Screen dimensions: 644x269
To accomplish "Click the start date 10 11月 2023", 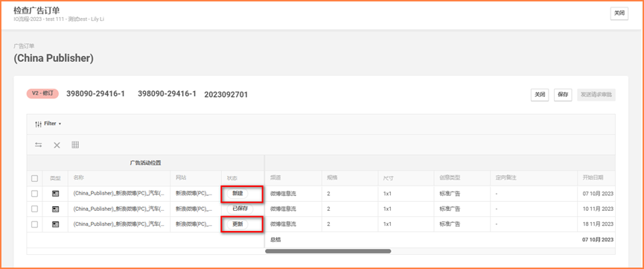I will click(598, 209).
